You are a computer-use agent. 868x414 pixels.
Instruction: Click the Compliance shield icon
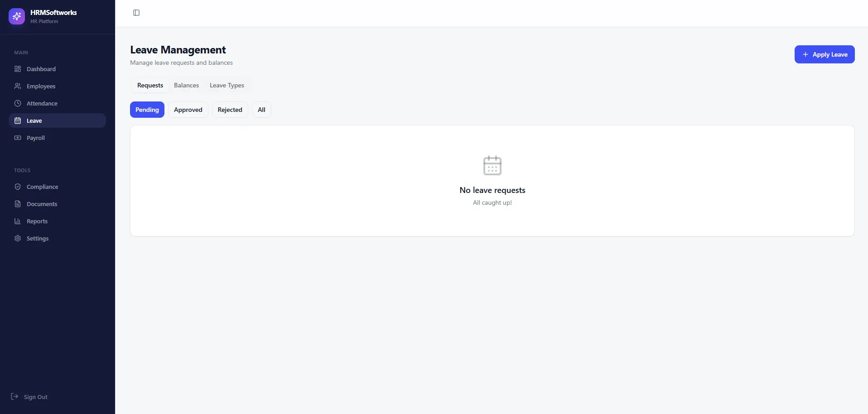[18, 187]
